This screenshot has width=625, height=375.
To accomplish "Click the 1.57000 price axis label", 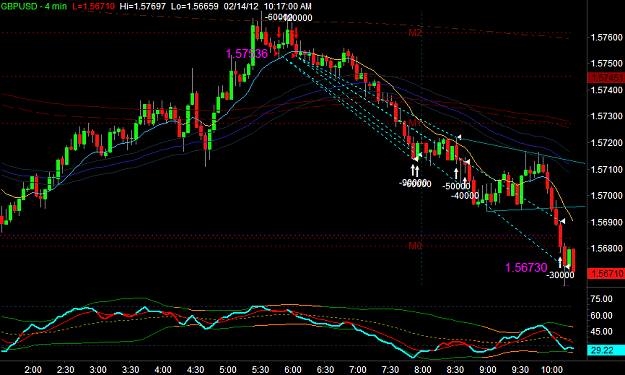I will (x=606, y=195).
